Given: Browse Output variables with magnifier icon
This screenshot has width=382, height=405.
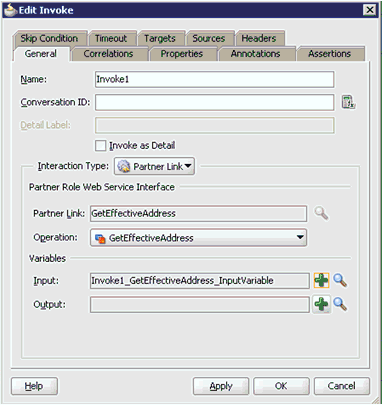Looking at the screenshot, I should point(340,304).
